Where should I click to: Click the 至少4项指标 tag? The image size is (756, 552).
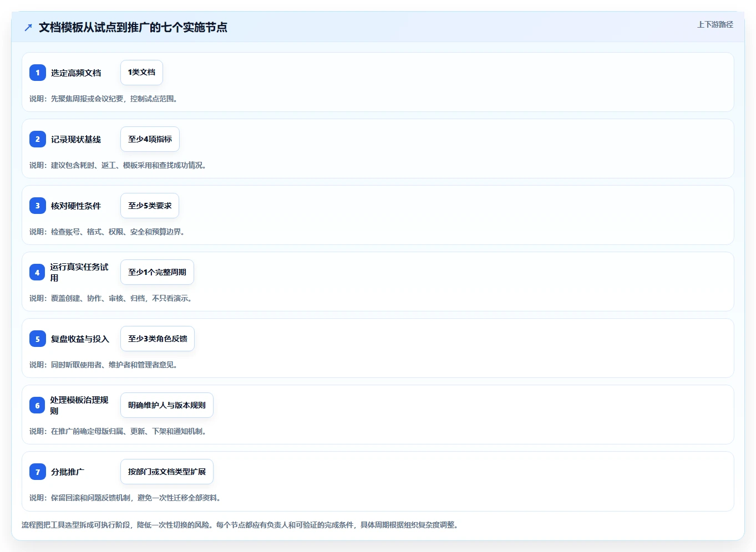pos(150,139)
